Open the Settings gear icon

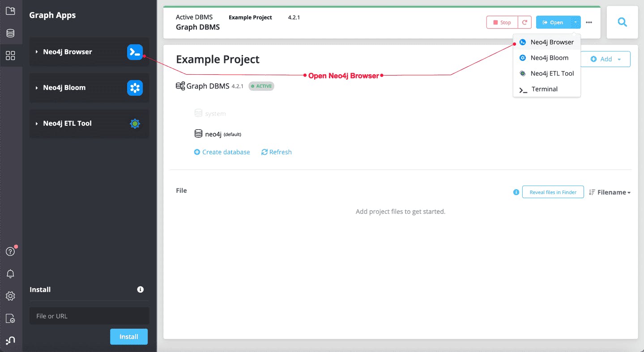pyautogui.click(x=10, y=296)
